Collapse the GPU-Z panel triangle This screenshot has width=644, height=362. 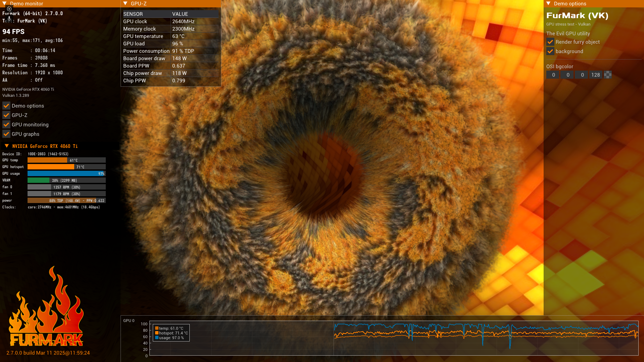(x=125, y=3)
